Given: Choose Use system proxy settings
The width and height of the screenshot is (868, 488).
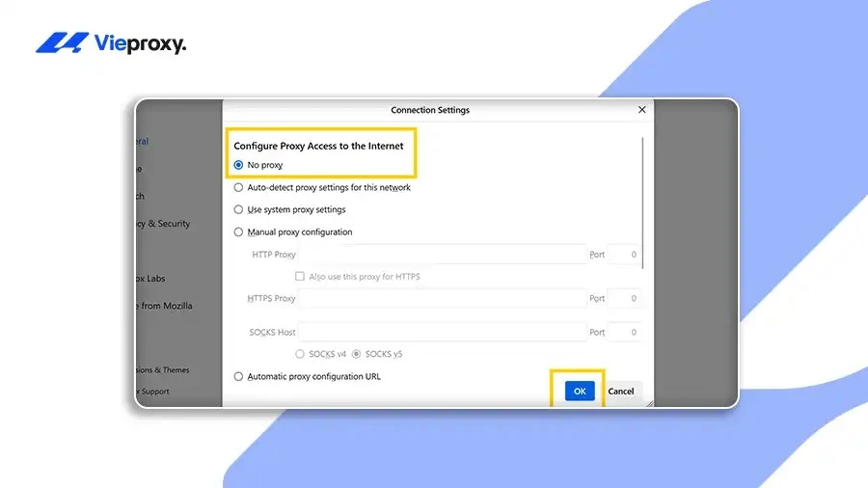Looking at the screenshot, I should [x=238, y=209].
